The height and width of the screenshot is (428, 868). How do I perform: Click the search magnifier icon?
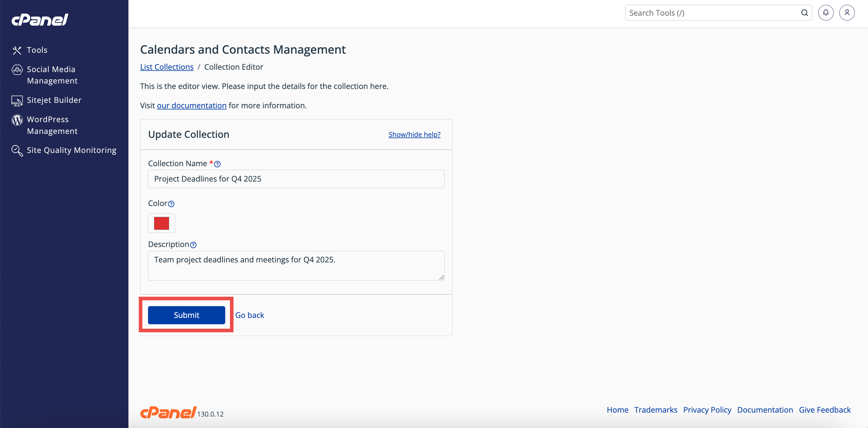click(804, 13)
